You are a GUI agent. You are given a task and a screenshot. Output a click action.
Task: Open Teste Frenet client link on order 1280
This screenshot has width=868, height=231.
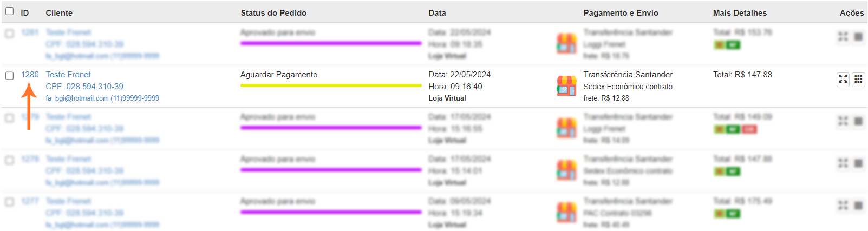click(68, 75)
